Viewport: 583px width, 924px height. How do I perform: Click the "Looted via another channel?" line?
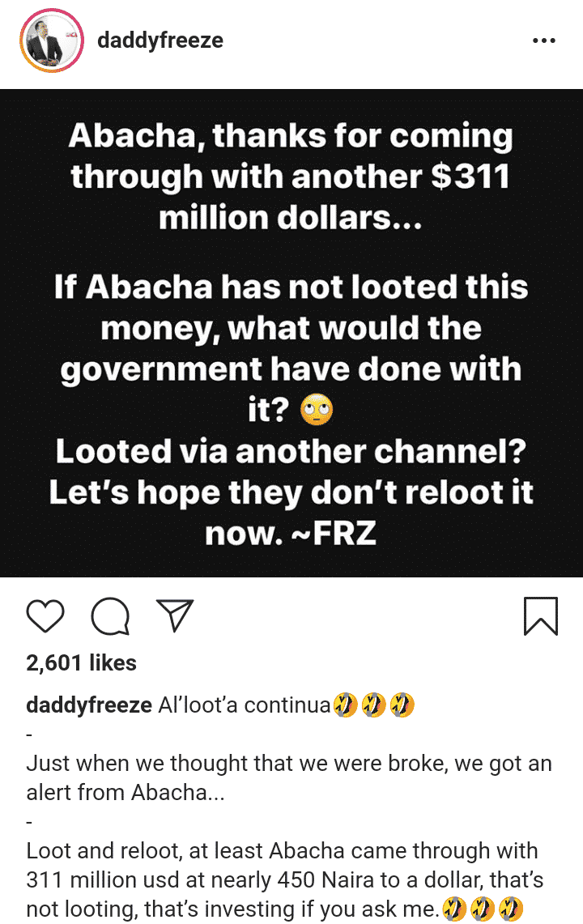tap(291, 452)
